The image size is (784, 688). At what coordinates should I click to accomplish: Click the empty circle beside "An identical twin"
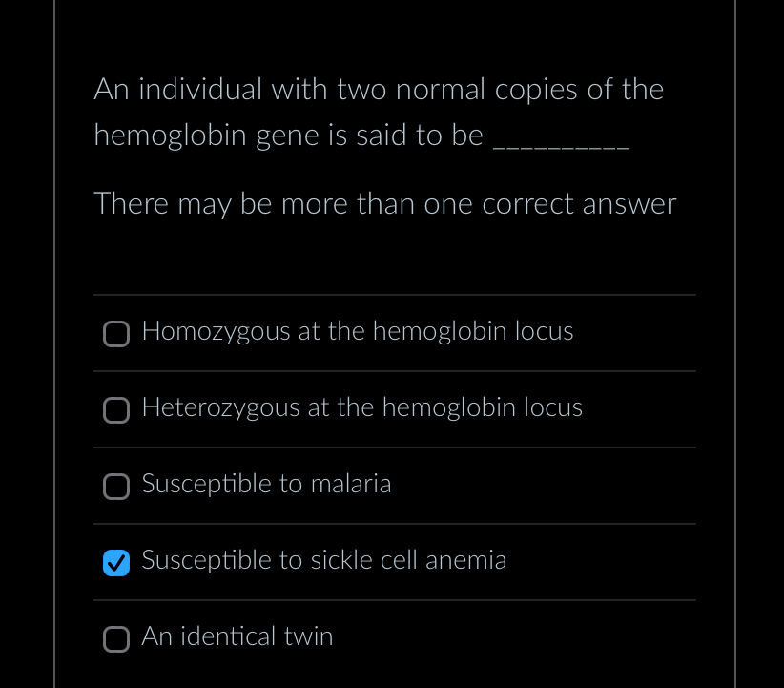tap(115, 639)
